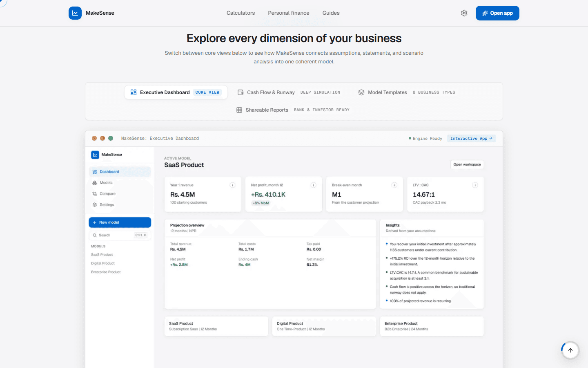Click the search magnifier icon in sidebar
The image size is (588, 368).
coord(95,235)
